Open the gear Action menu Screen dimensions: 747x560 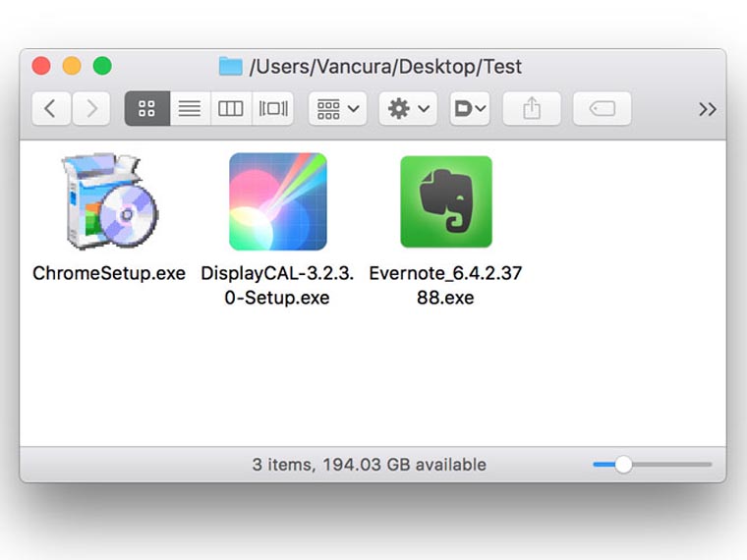click(408, 109)
